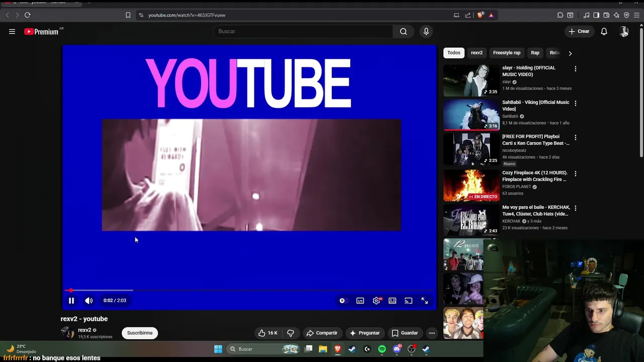
Task: Open Brave Wallet icon
Action: pyautogui.click(x=606, y=15)
